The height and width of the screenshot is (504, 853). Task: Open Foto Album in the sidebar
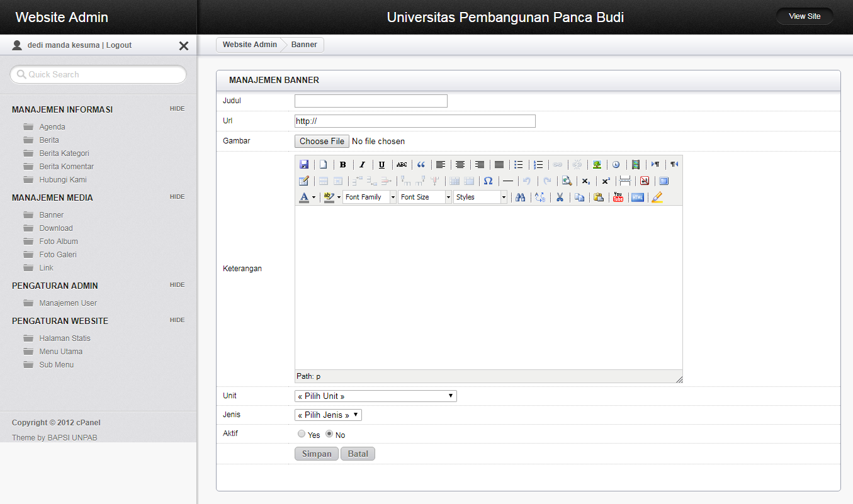click(x=59, y=242)
